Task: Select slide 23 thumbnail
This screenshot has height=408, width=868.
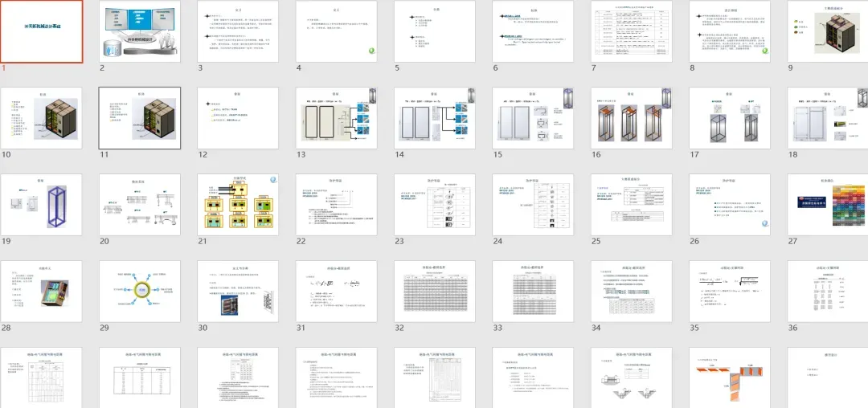Action: [435, 205]
